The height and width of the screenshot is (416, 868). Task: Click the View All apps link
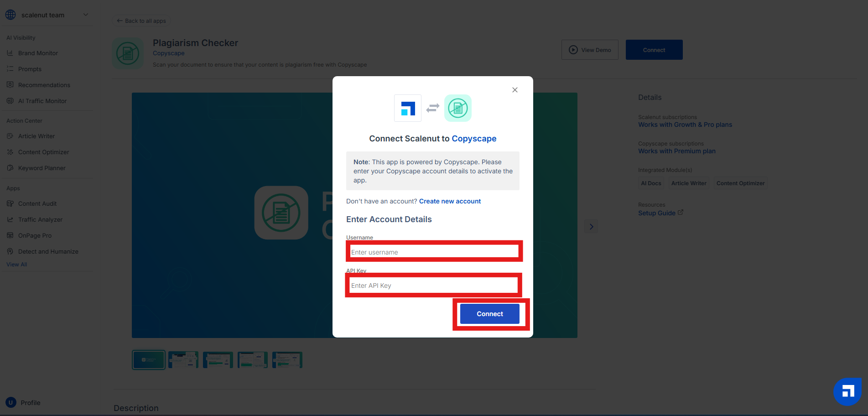[17, 265]
